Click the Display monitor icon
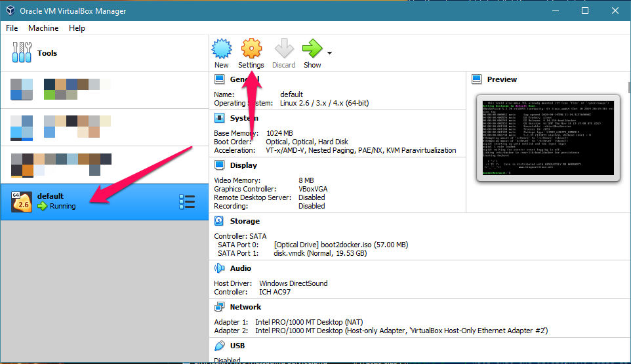This screenshot has height=364, width=631. (219, 165)
